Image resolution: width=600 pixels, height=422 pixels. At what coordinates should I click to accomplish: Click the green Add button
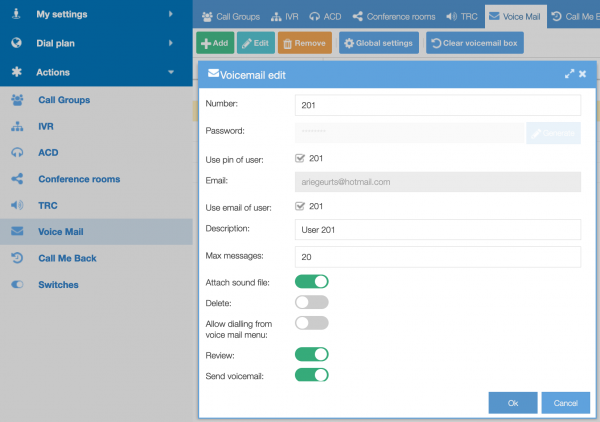pyautogui.click(x=215, y=43)
